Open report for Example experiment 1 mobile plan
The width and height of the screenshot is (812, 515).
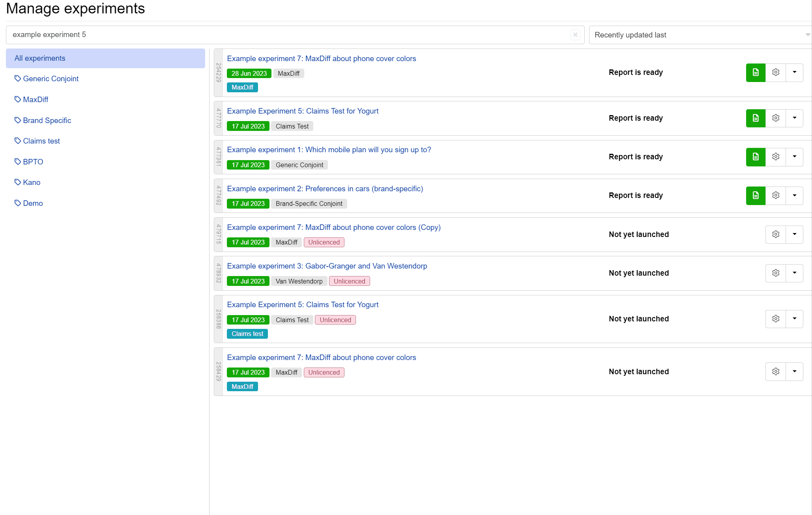(x=756, y=157)
